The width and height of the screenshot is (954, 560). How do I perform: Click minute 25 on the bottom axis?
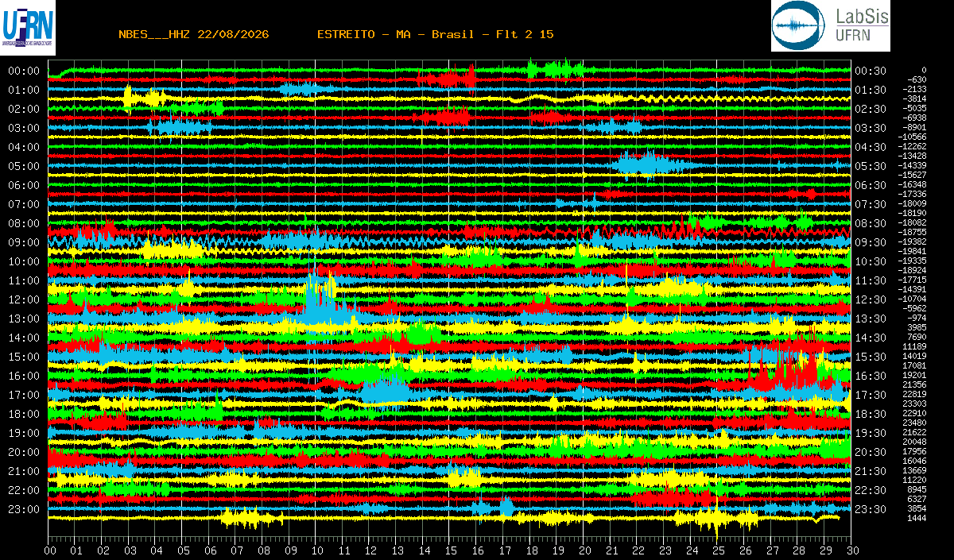tap(717, 551)
